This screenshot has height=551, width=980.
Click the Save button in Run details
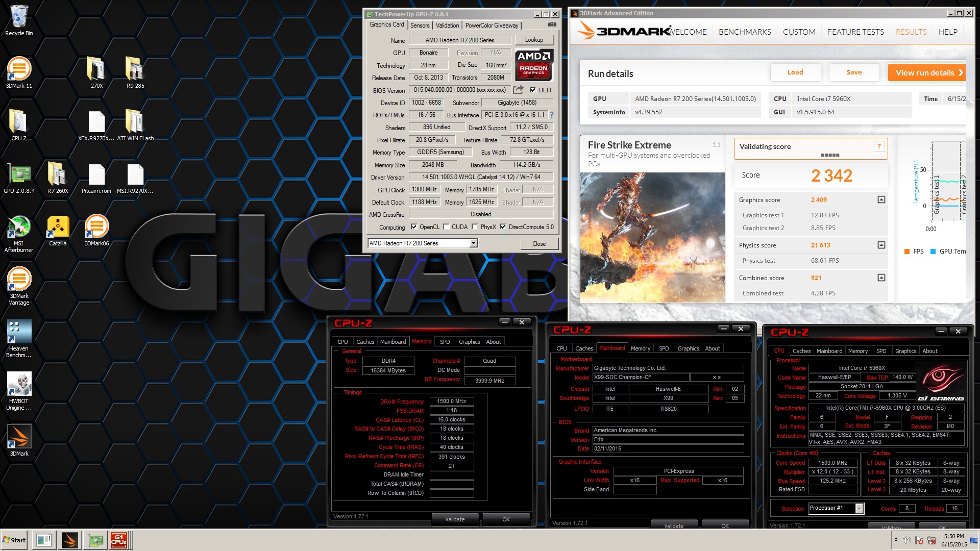tap(854, 72)
